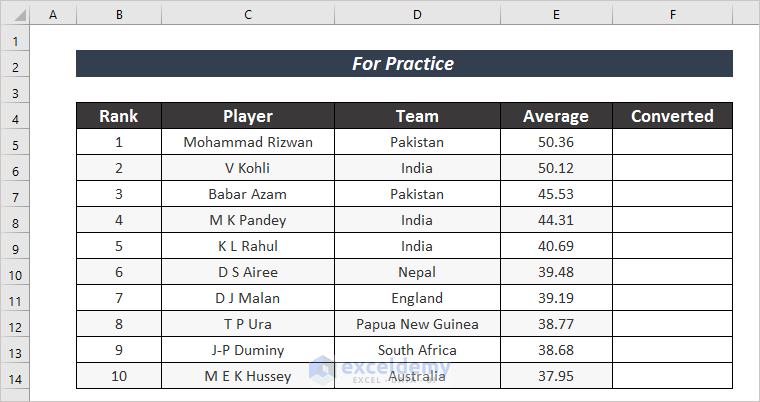Image resolution: width=760 pixels, height=402 pixels.
Task: Select the 'J-P Duminy' player cell
Action: (x=248, y=350)
